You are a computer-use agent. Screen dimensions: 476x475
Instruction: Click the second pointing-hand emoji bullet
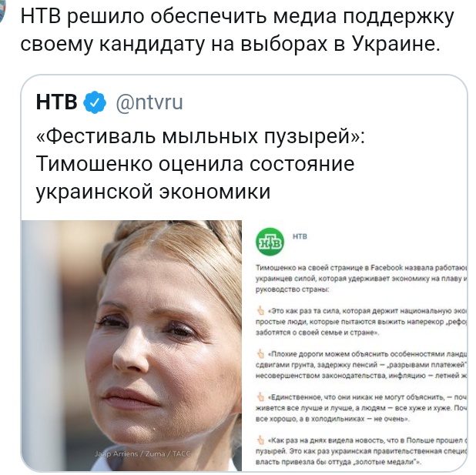coord(261,353)
